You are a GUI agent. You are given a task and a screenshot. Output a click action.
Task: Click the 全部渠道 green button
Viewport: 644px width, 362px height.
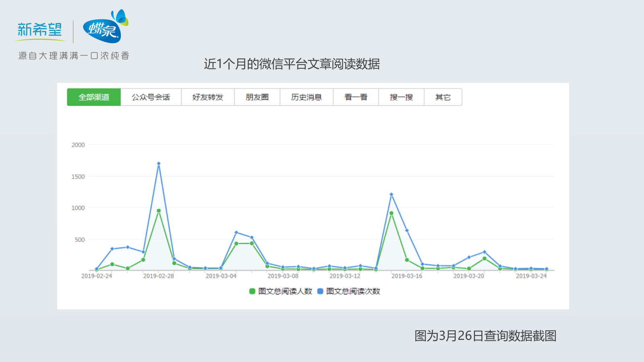click(x=94, y=97)
